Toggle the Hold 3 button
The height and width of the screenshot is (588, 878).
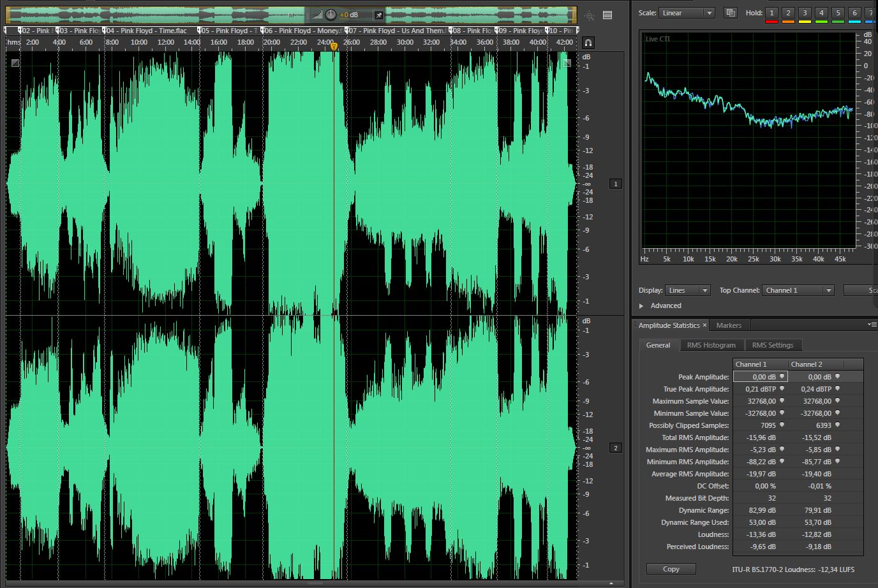[805, 13]
